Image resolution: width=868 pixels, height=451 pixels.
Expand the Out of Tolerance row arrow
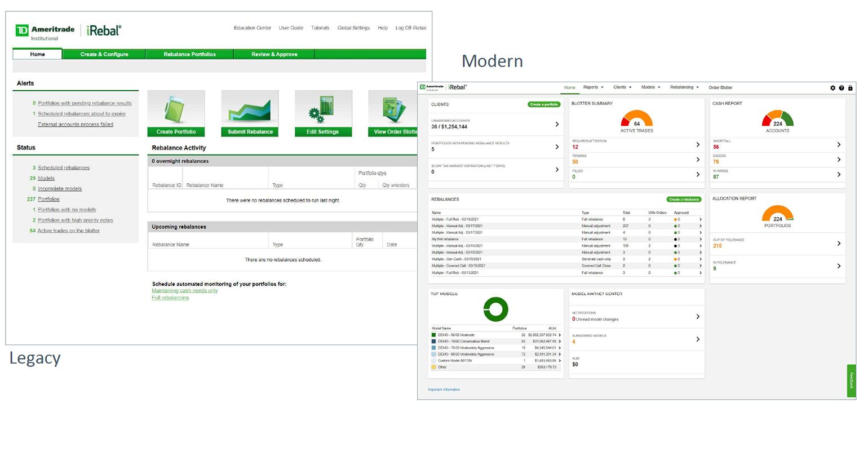point(839,244)
